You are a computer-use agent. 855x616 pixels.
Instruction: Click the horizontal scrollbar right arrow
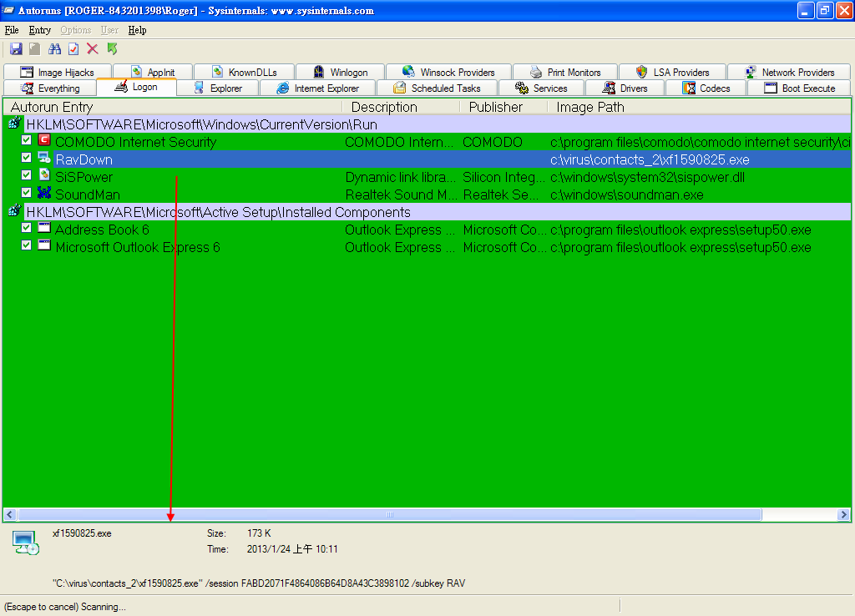(843, 514)
